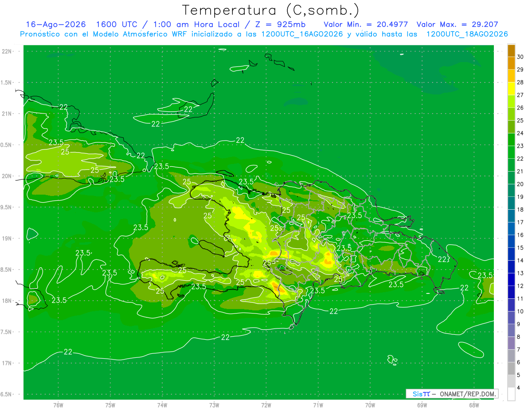
Task: Select the date text "16-Ago-2026"
Action: (x=56, y=24)
